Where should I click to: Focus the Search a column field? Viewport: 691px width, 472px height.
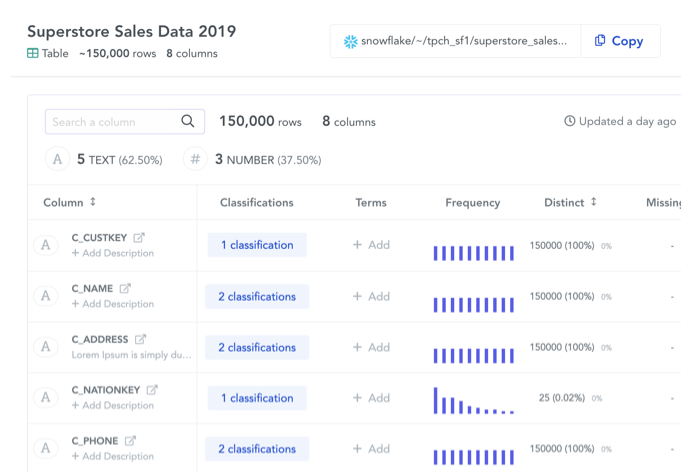pyautogui.click(x=125, y=122)
